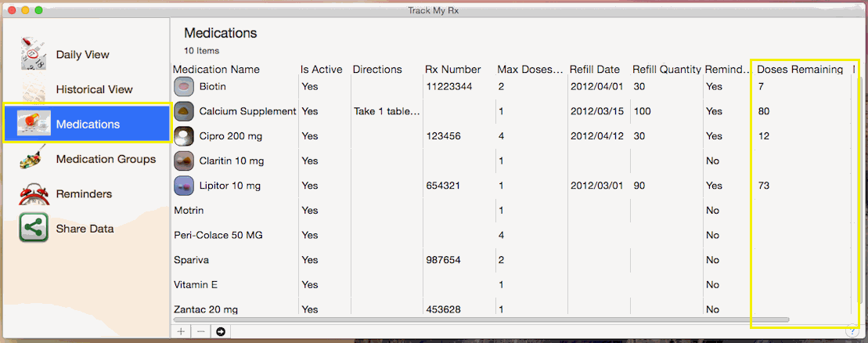The image size is (868, 343).
Task: Select the Spariva medication row
Action: click(192, 259)
